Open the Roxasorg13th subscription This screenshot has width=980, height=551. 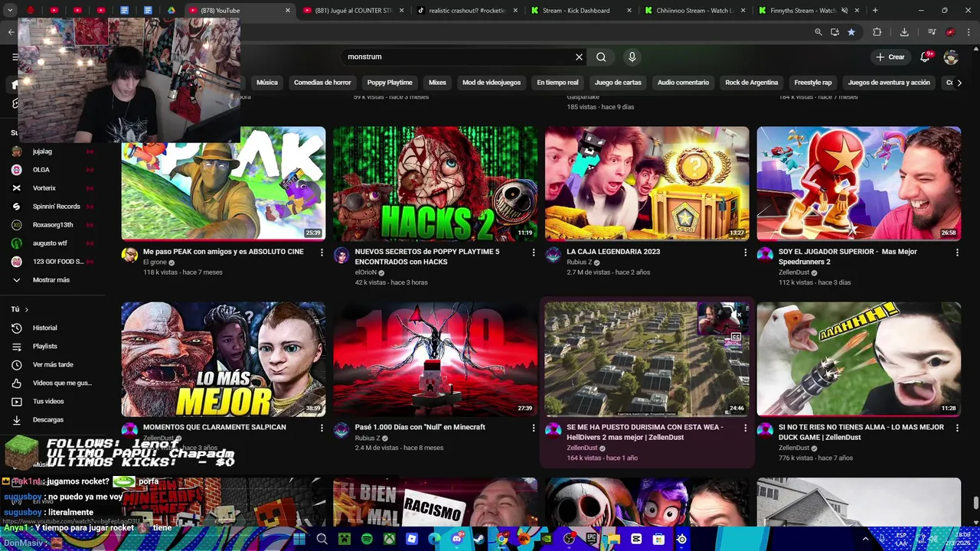54,225
